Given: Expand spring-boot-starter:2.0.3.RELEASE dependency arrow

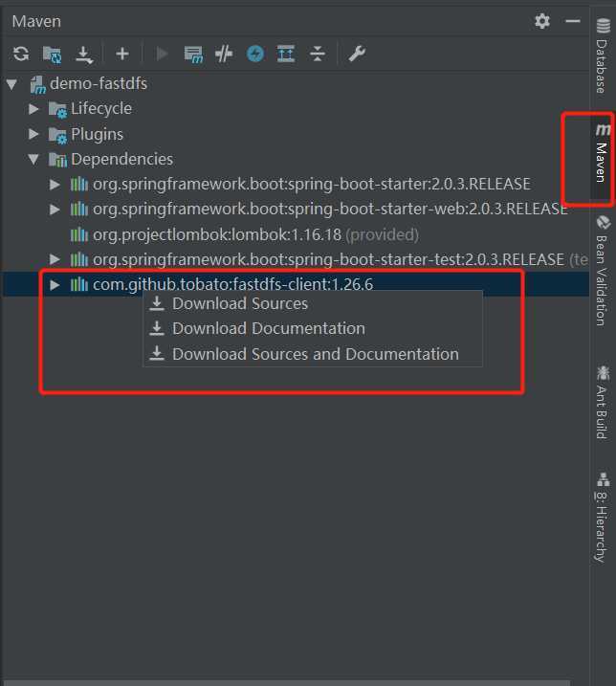Looking at the screenshot, I should [x=55, y=185].
